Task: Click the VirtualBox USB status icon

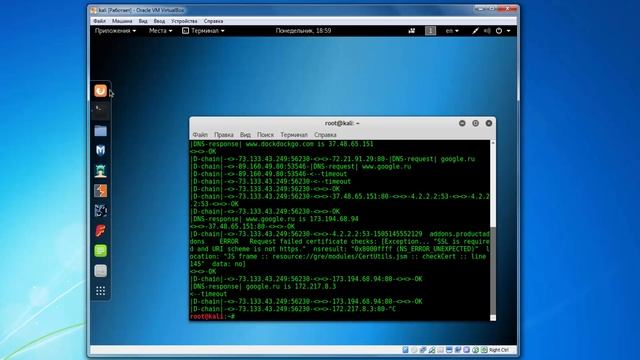Action: click(x=431, y=350)
